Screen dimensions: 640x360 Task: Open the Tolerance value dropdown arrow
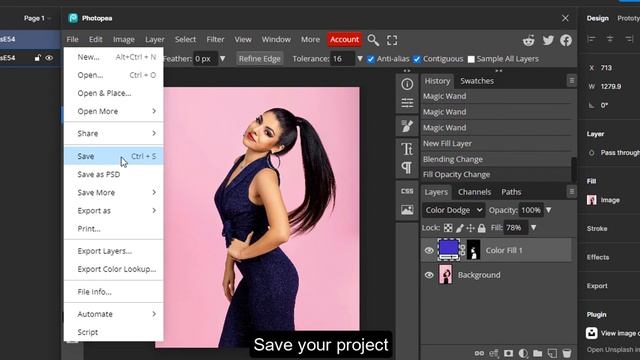click(x=360, y=59)
